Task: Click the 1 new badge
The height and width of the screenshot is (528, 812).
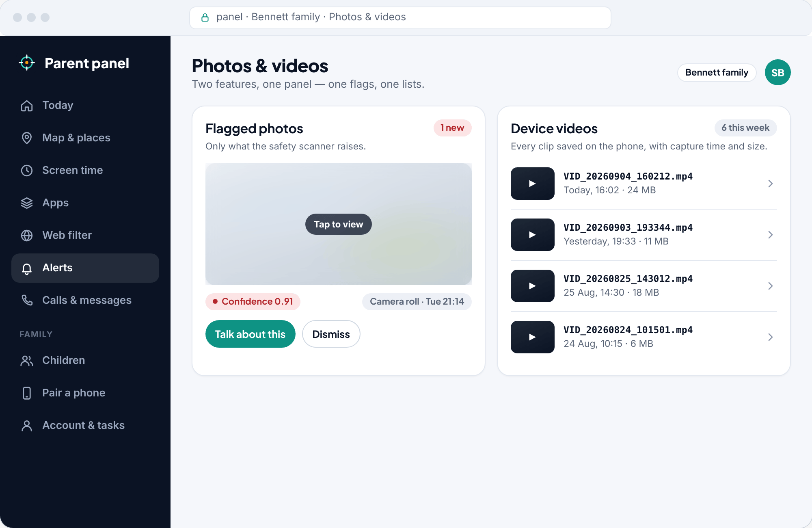Action: point(452,128)
